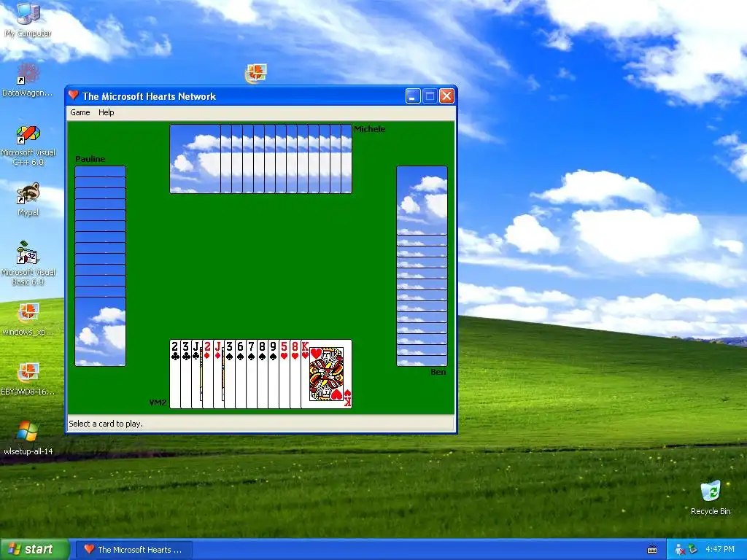Select the Jack of diamonds card
The image size is (747, 560).
pyautogui.click(x=219, y=374)
